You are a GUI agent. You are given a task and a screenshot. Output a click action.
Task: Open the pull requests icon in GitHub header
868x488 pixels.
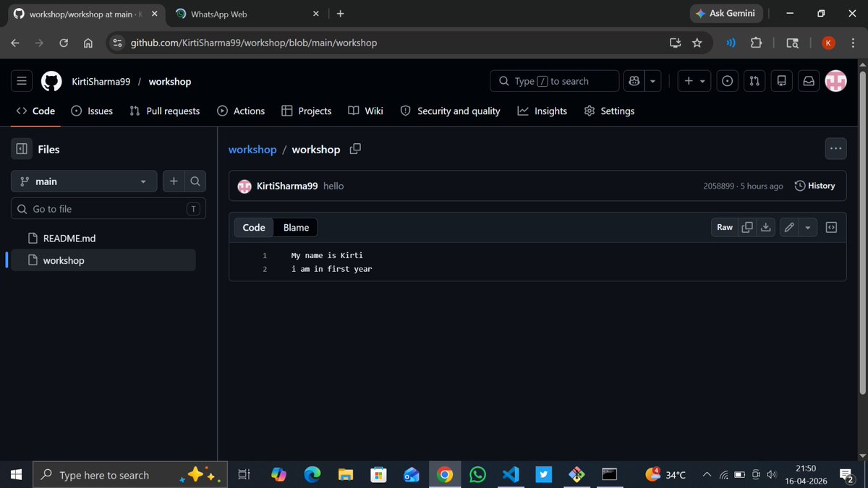pyautogui.click(x=754, y=82)
